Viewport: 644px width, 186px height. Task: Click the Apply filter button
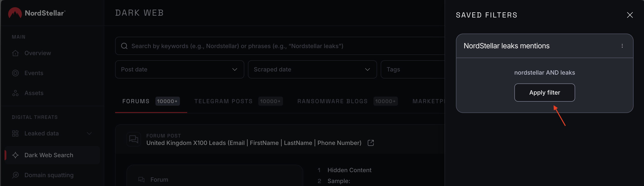[545, 93]
